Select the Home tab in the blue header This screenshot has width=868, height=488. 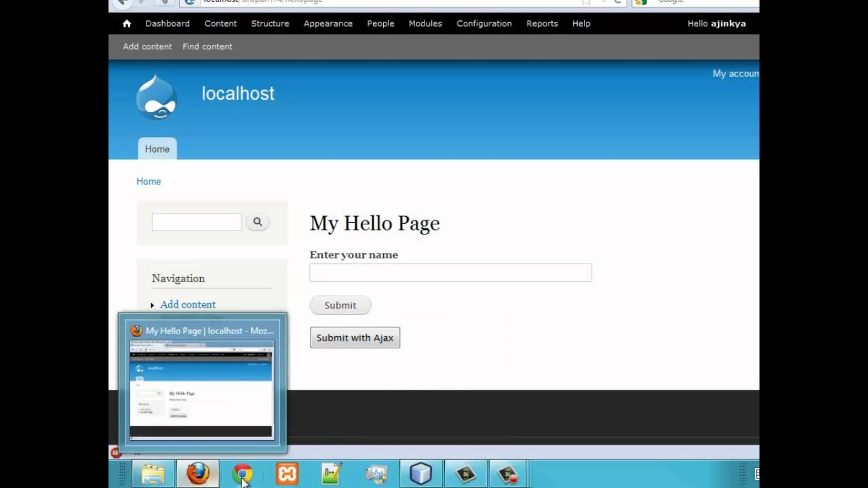[x=157, y=149]
